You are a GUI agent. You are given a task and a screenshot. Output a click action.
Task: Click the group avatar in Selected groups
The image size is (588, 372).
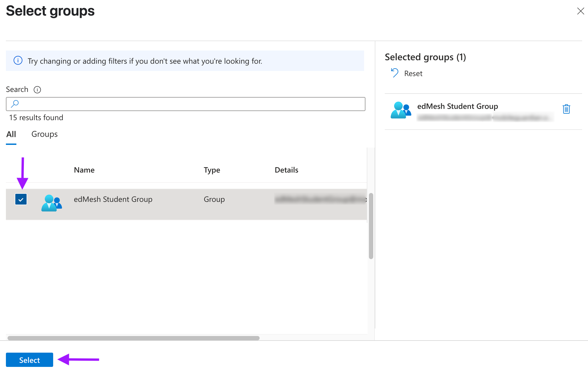pyautogui.click(x=401, y=110)
